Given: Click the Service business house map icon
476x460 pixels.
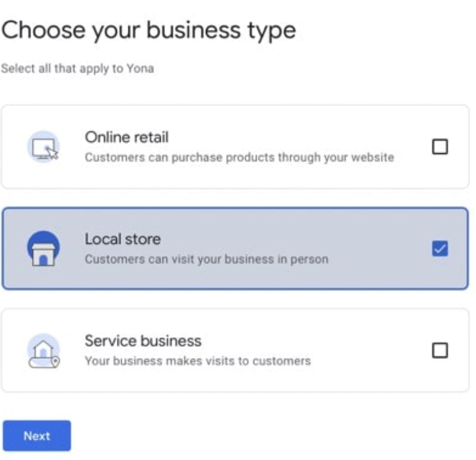Looking at the screenshot, I should (x=44, y=350).
